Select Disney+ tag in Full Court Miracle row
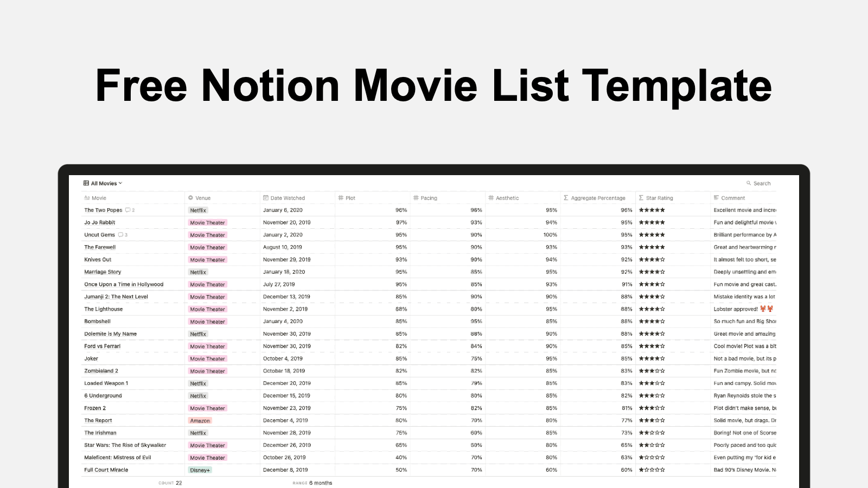868x488 pixels. coord(200,470)
